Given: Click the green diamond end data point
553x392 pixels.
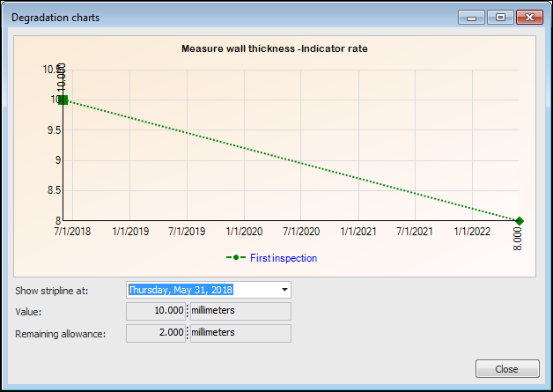Looking at the screenshot, I should click(x=520, y=221).
